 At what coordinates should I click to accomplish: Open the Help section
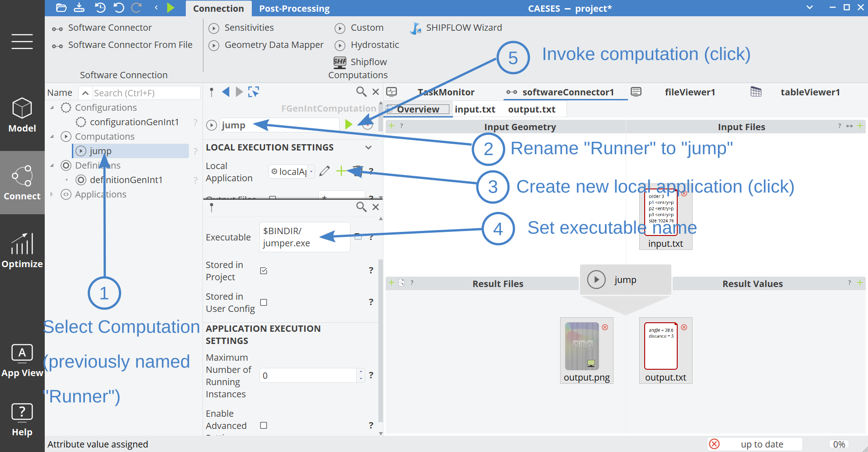coord(22,419)
